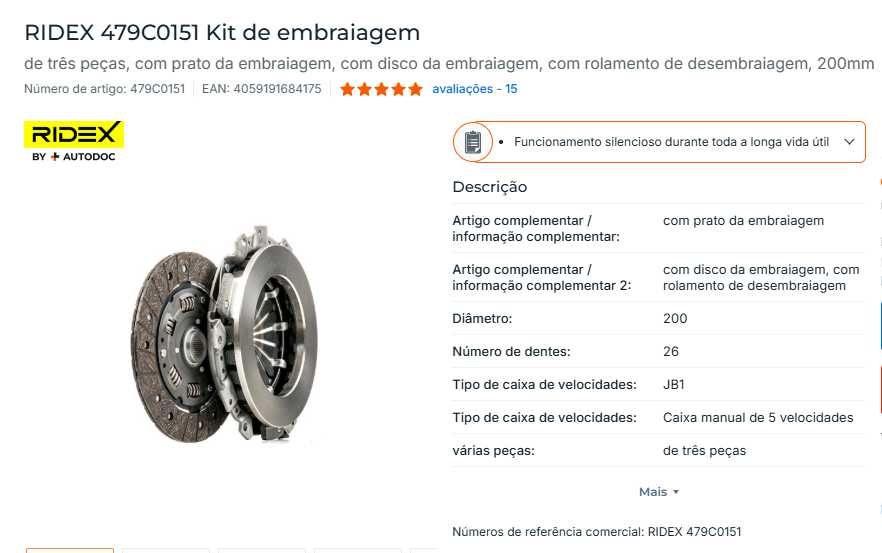The width and height of the screenshot is (882, 553).
Task: Click the Número de artigo 479C0151 text
Action: click(105, 89)
